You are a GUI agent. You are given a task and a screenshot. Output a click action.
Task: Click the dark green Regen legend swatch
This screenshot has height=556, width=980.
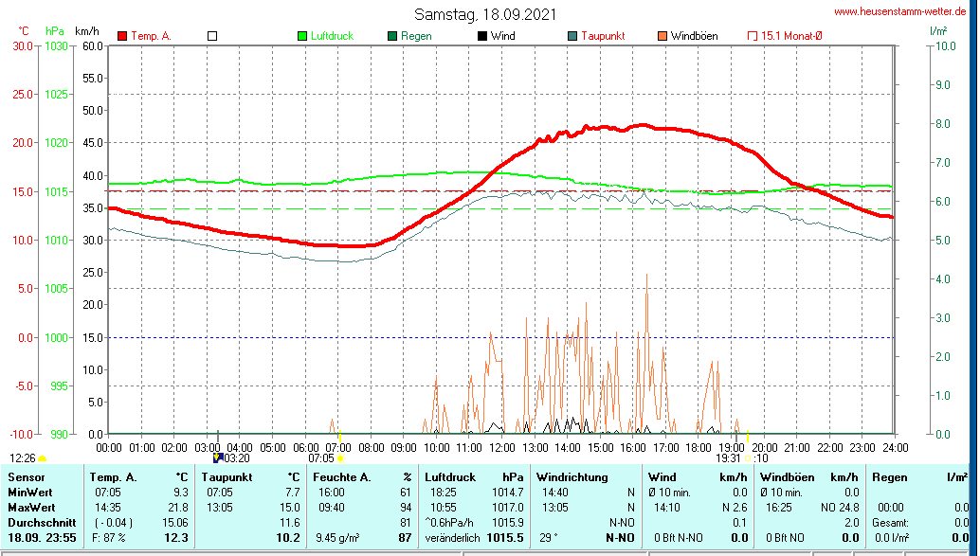tap(392, 36)
